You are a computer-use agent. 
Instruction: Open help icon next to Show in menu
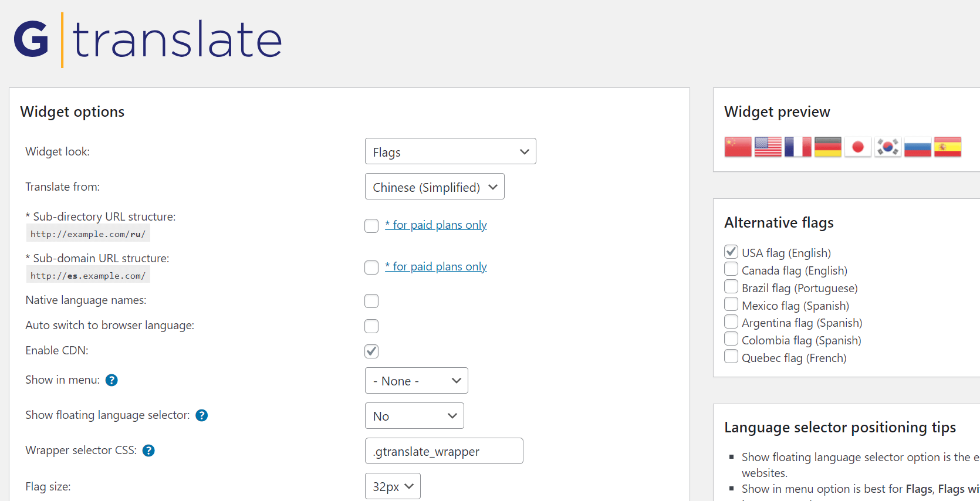(x=111, y=380)
